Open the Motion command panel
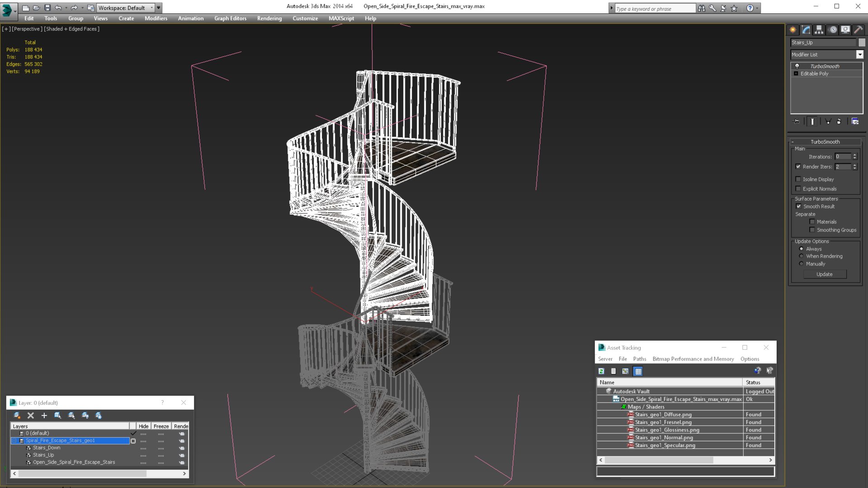The image size is (868, 488). 833,30
